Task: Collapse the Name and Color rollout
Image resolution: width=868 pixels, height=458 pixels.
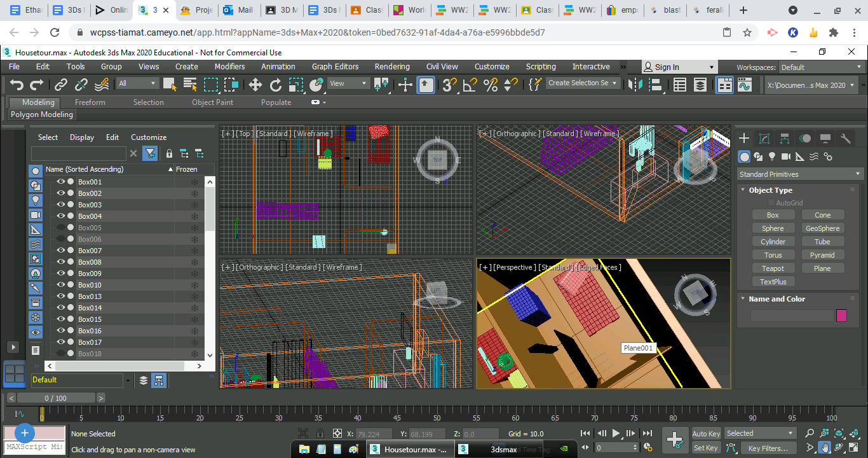Action: pos(776,299)
